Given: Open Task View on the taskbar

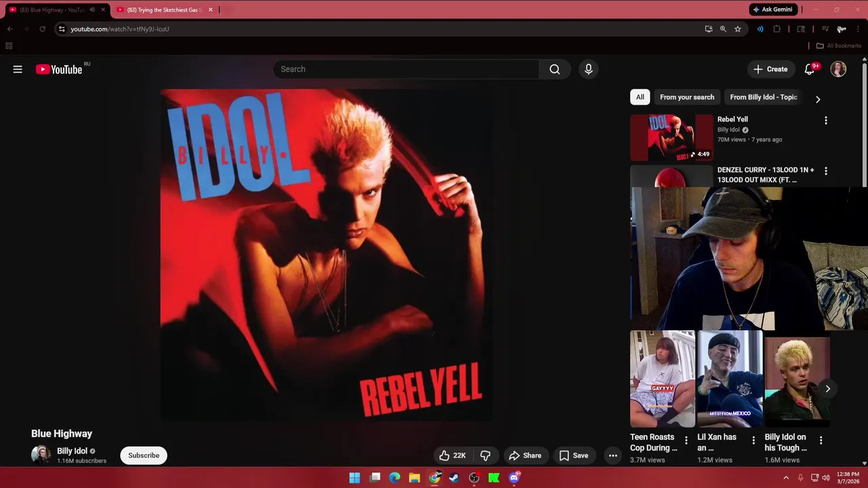Looking at the screenshot, I should point(375,478).
